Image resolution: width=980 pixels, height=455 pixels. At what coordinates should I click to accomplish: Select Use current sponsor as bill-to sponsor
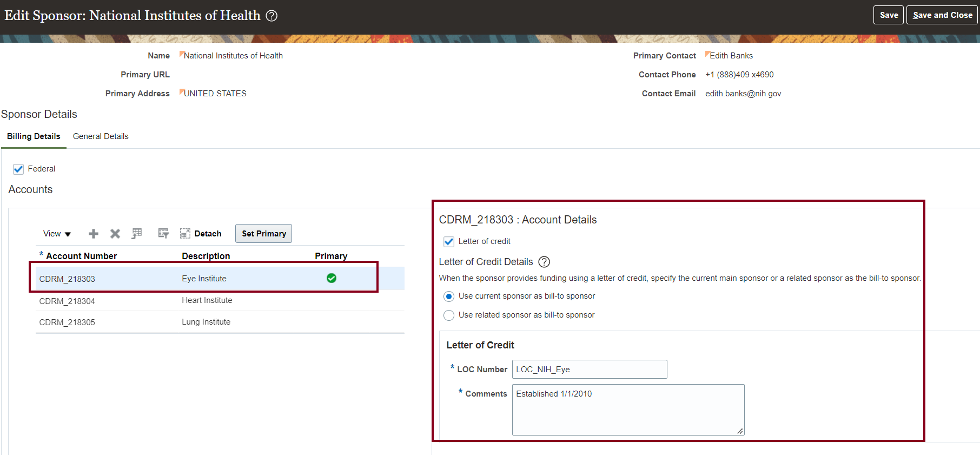(x=449, y=296)
